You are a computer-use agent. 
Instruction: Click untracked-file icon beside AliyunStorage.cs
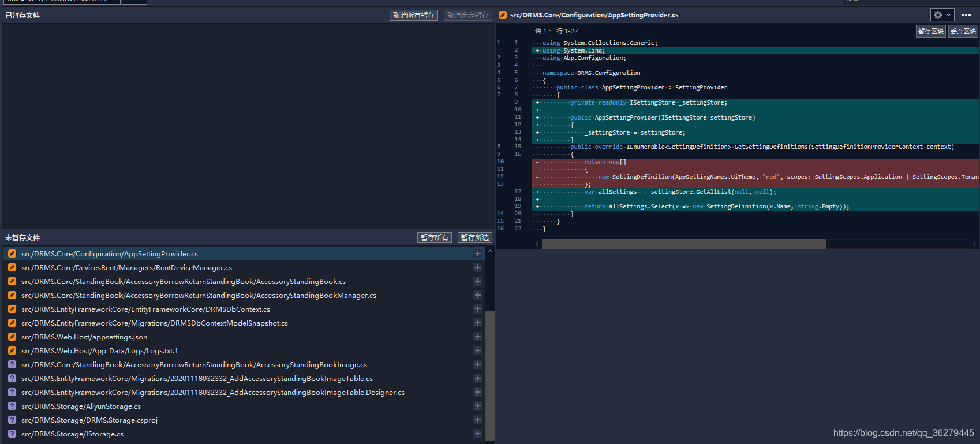point(12,406)
